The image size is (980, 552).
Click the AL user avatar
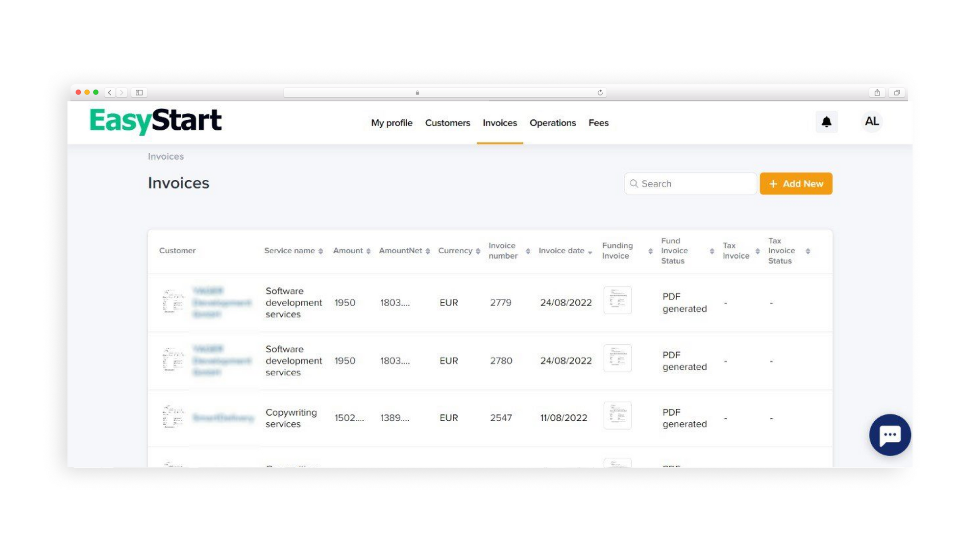871,121
